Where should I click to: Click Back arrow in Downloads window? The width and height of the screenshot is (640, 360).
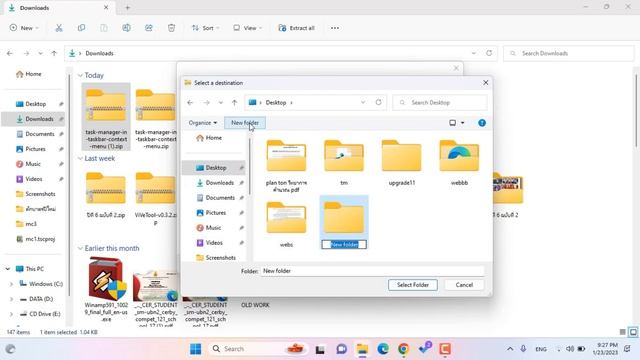(x=10, y=53)
